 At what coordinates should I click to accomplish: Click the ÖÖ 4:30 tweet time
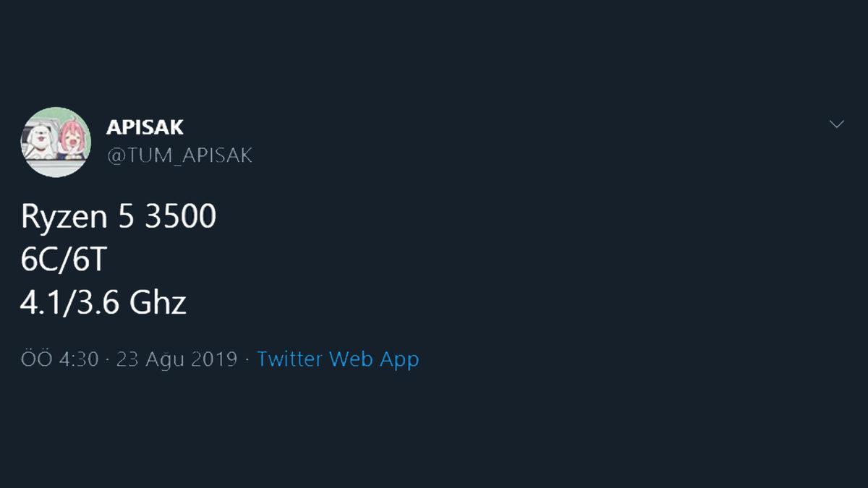pos(59,359)
